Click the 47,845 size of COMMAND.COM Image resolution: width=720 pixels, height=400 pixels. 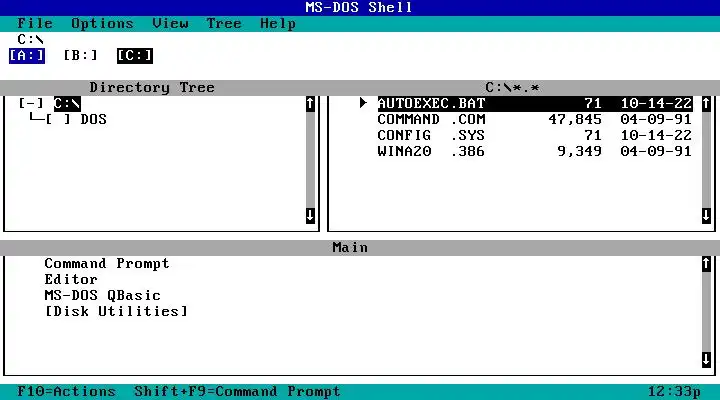575,119
